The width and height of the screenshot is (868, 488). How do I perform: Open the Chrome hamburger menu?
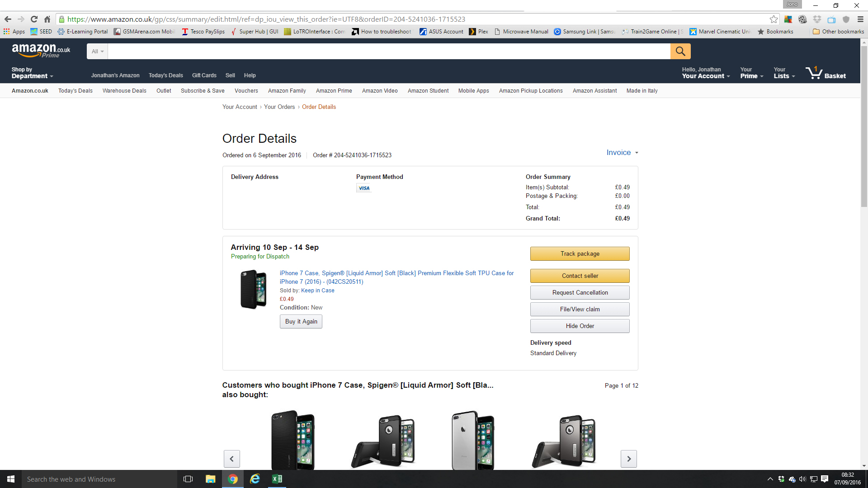coord(860,19)
